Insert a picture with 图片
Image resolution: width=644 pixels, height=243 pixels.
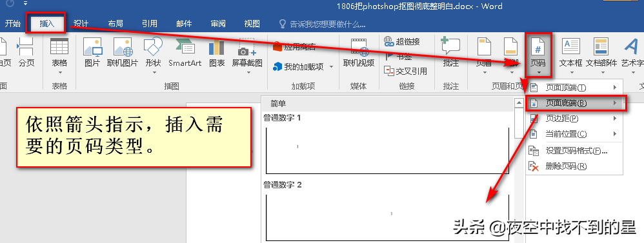coord(92,52)
